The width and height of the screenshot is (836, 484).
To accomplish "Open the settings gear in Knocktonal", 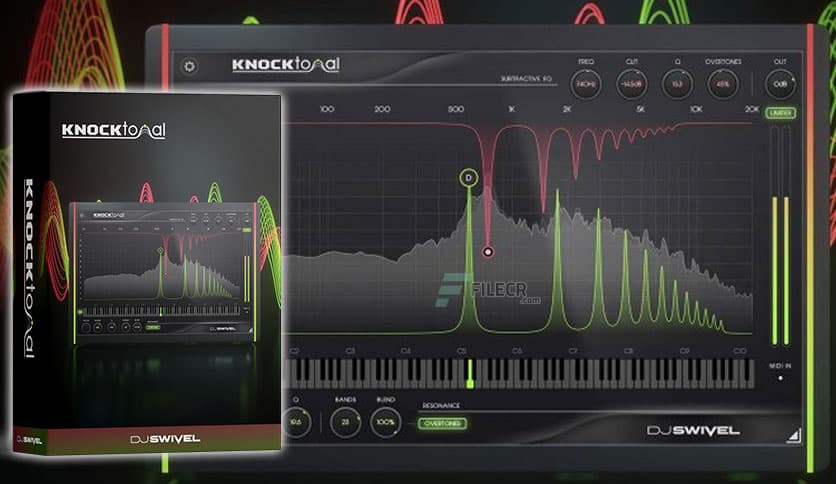I will pyautogui.click(x=190, y=67).
